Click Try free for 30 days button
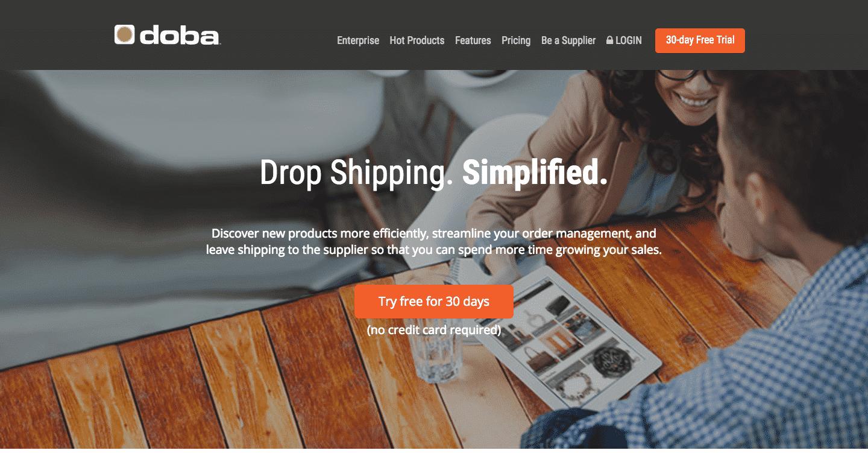868x453 pixels. point(434,302)
